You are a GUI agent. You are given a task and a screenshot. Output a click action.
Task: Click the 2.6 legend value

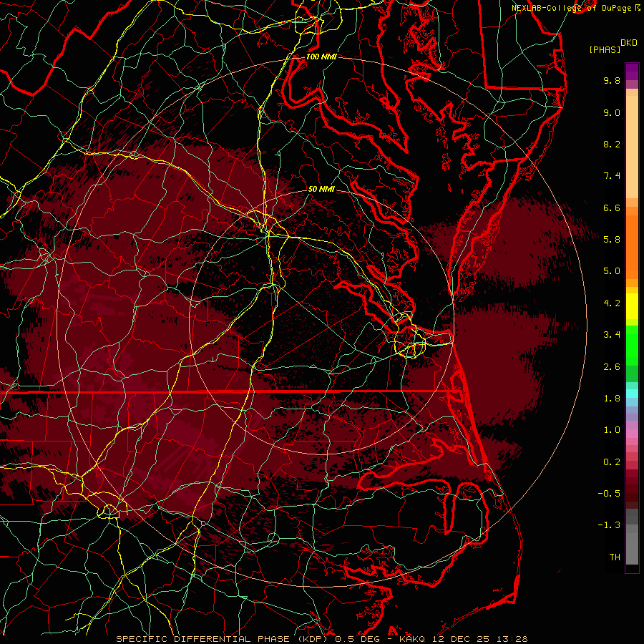(612, 367)
